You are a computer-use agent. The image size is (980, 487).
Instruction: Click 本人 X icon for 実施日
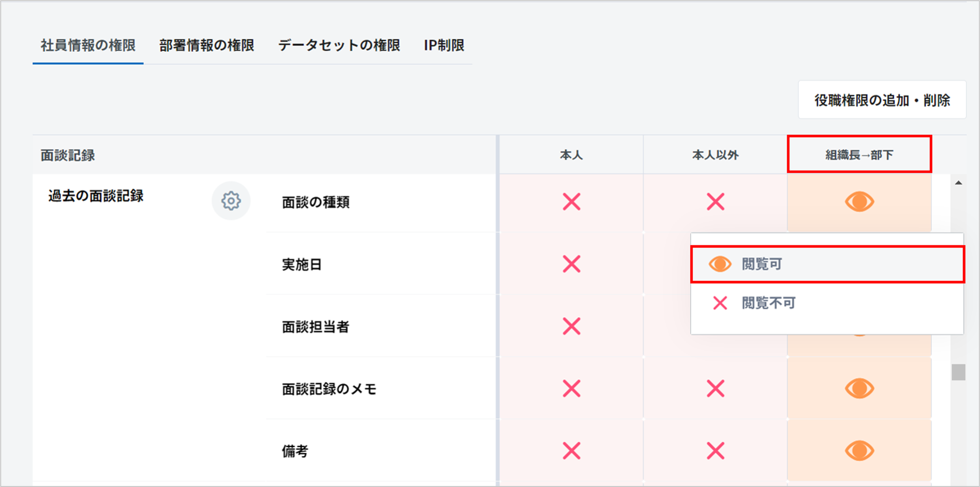571,264
